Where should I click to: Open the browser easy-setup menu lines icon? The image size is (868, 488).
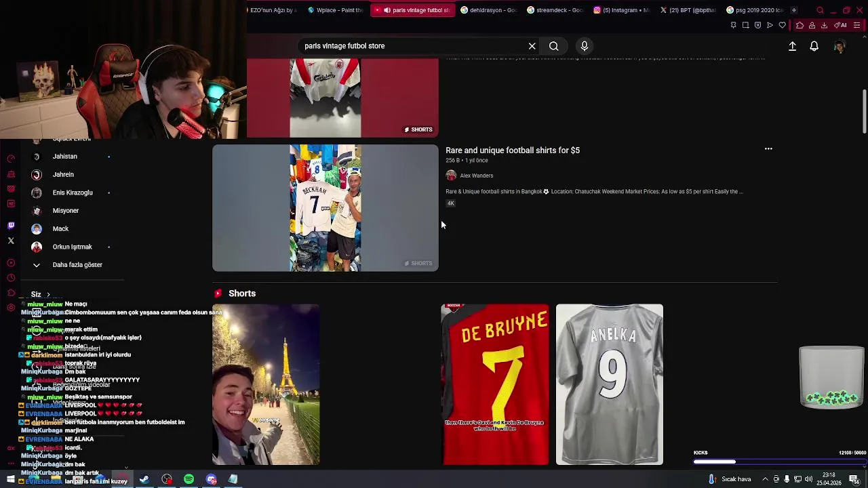pyautogui.click(x=856, y=25)
